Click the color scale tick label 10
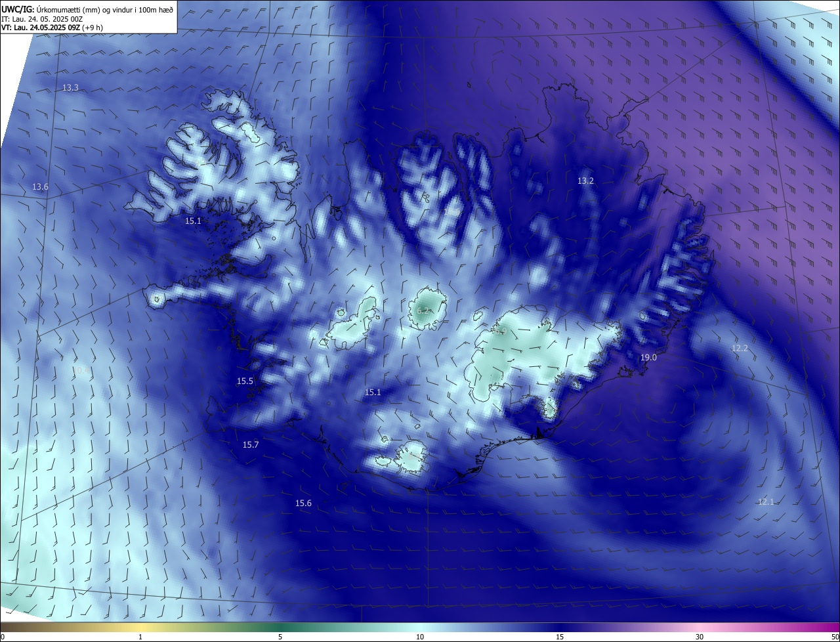Screen dimensions: 840x642 coord(420,637)
